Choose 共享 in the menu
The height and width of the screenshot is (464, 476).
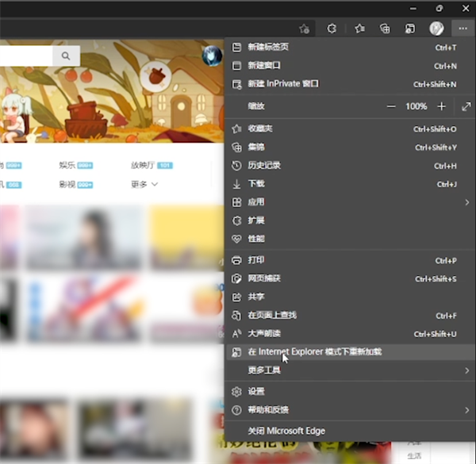(350, 297)
